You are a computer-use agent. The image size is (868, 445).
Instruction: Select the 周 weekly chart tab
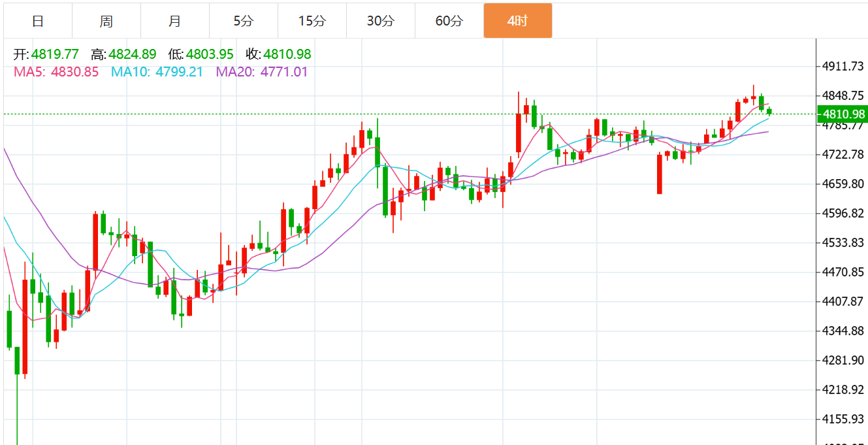click(106, 21)
